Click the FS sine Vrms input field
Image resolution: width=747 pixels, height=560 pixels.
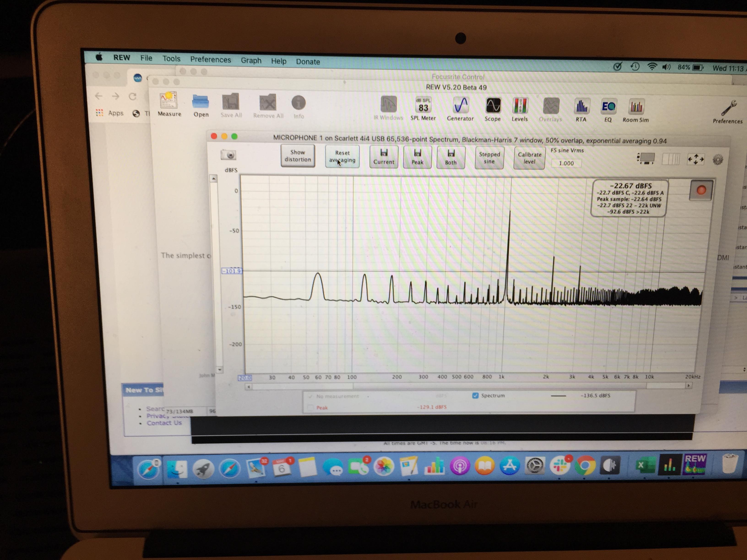tap(566, 163)
